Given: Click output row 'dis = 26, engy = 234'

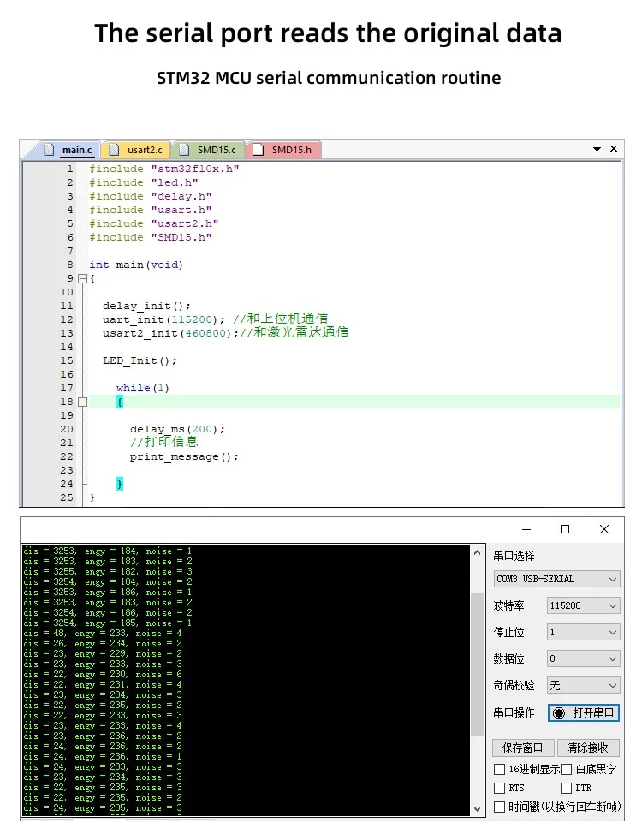Looking at the screenshot, I should click(102, 643).
